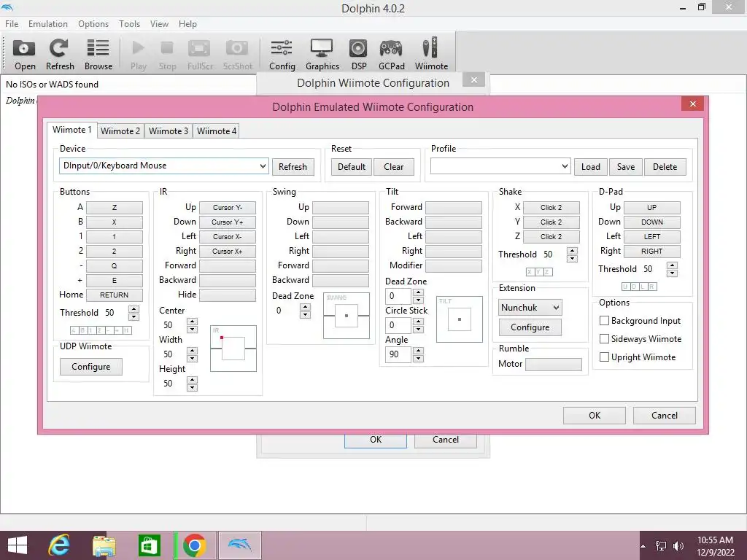Show hidden tray icons arrow
This screenshot has height=560, width=747.
pyautogui.click(x=643, y=546)
